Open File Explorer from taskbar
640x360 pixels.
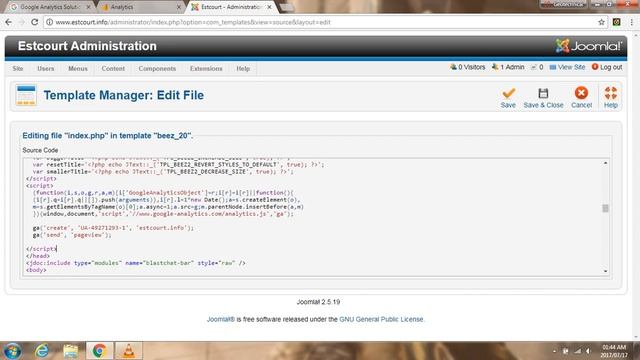point(71,351)
